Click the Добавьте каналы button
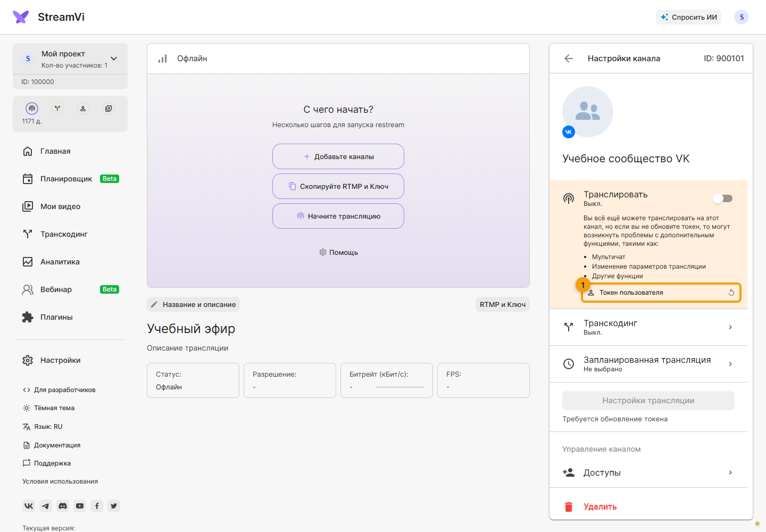 click(x=338, y=156)
